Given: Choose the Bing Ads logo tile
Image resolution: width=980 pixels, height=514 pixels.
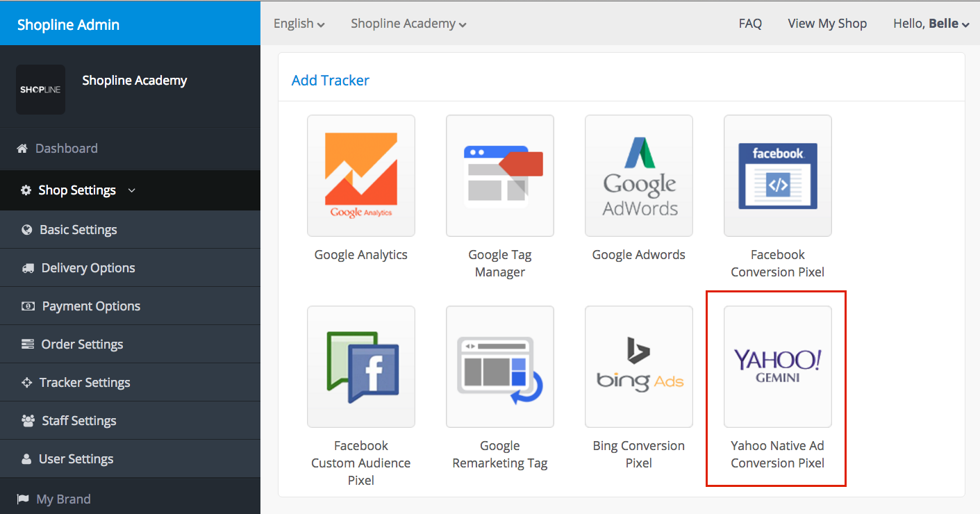Looking at the screenshot, I should point(639,367).
